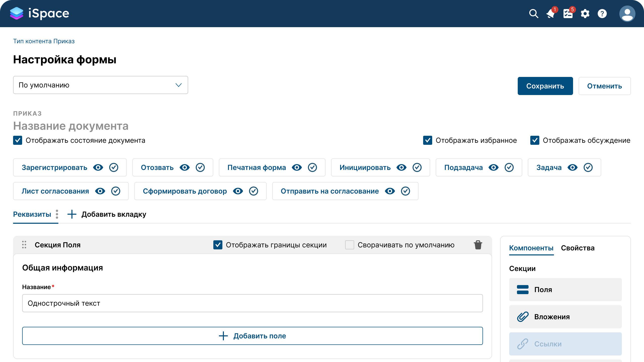Open the help question mark icon
644x362 pixels.
(602, 14)
